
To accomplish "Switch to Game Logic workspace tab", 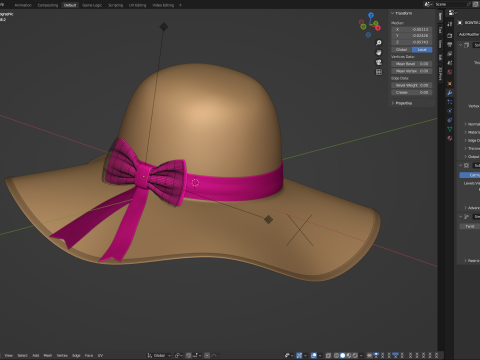I will [x=92, y=5].
